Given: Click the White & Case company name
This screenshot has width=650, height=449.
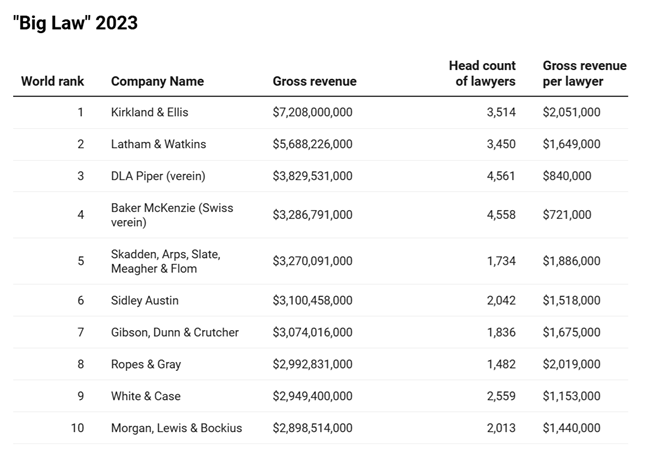Looking at the screenshot, I should click(145, 396).
